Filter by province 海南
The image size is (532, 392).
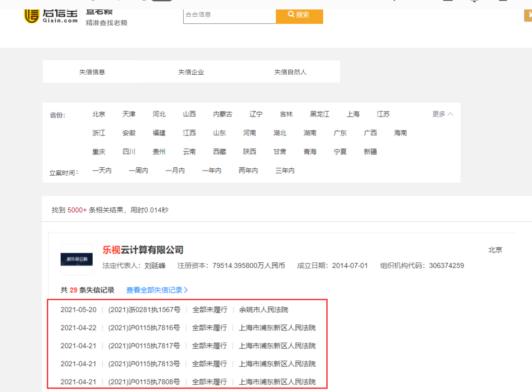[401, 133]
